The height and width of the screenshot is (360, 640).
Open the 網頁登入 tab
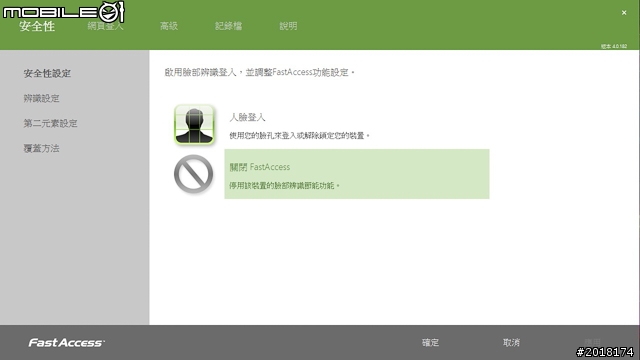pyautogui.click(x=105, y=26)
